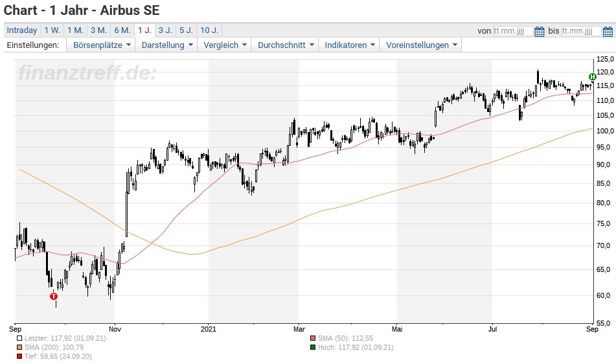Click the '2021' x-axis label
Viewport: 616px width, 364px height.
(x=208, y=329)
